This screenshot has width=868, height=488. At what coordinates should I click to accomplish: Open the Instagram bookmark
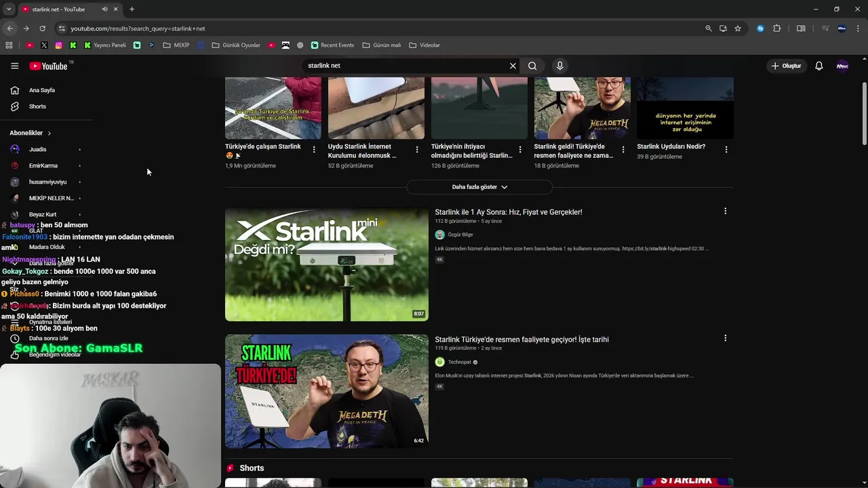[x=59, y=45]
